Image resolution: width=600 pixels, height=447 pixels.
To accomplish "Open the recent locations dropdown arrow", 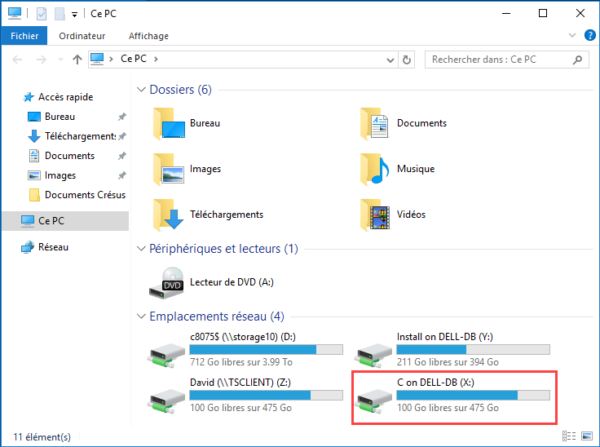I will click(x=60, y=59).
